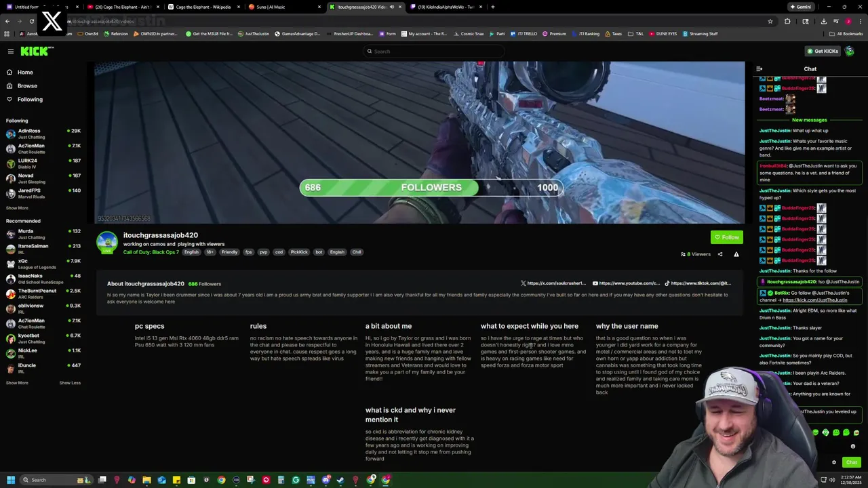Open Call of Duty: Black Ops 7 category
Screen dimensions: 868x488
point(151,252)
